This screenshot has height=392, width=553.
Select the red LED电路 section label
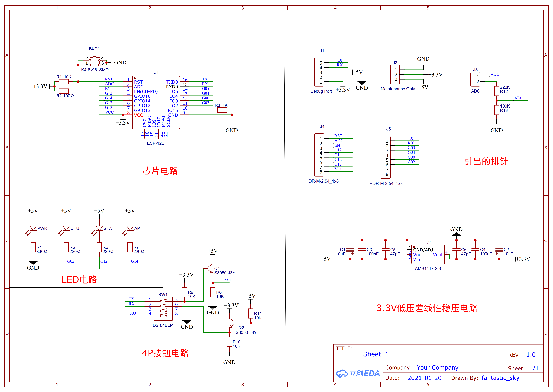79,279
